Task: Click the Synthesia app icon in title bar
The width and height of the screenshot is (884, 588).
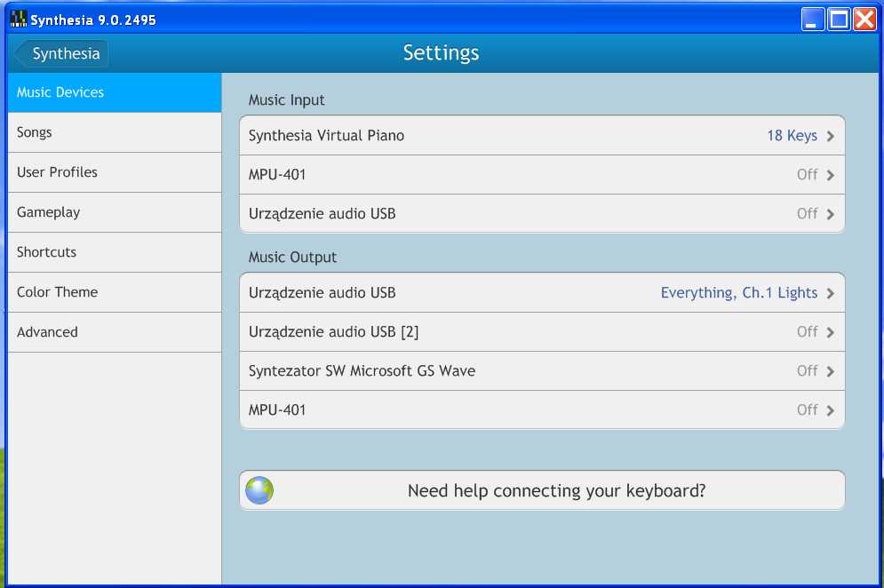Action: 18,20
